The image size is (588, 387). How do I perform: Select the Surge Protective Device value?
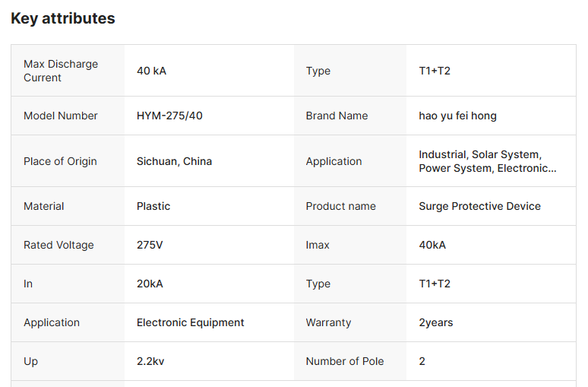pyautogui.click(x=479, y=206)
